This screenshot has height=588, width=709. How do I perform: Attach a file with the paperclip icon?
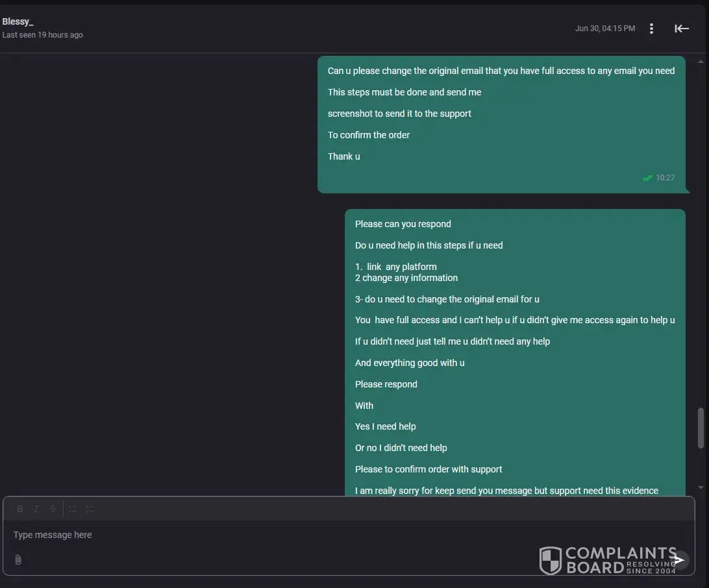tap(18, 559)
